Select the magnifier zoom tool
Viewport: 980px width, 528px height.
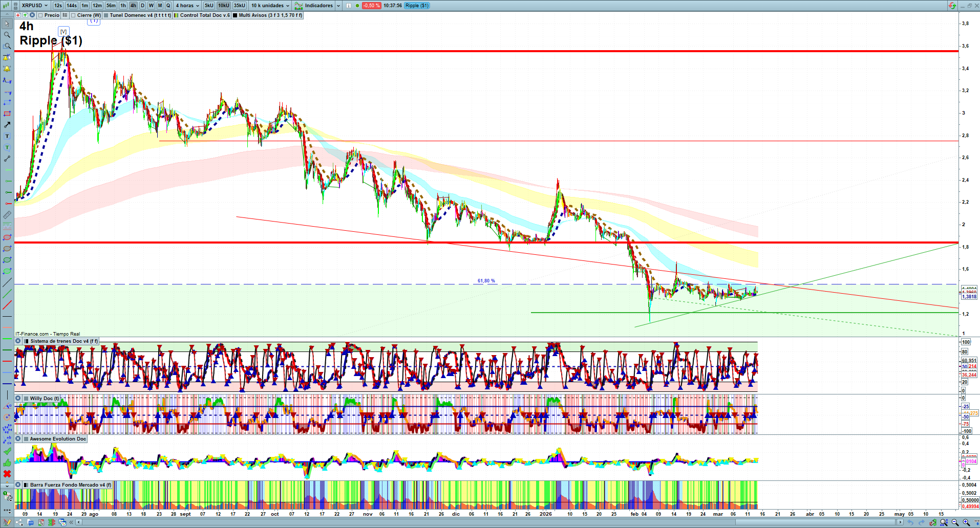tap(7, 35)
